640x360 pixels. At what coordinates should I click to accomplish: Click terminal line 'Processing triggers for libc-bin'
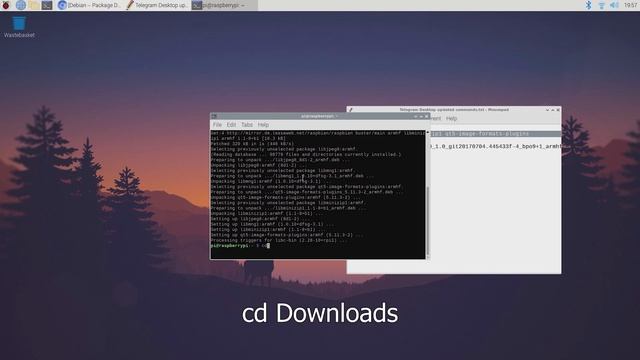pos(279,240)
